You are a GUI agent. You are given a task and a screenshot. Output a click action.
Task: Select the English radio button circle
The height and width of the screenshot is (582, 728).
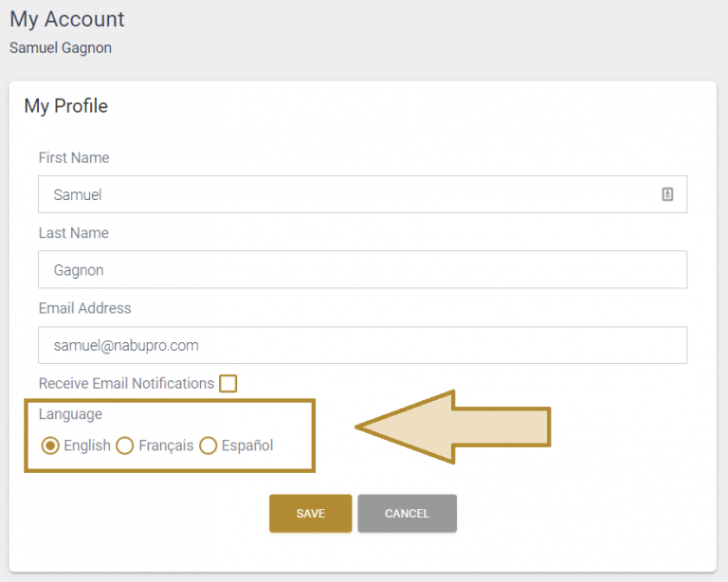tap(50, 446)
